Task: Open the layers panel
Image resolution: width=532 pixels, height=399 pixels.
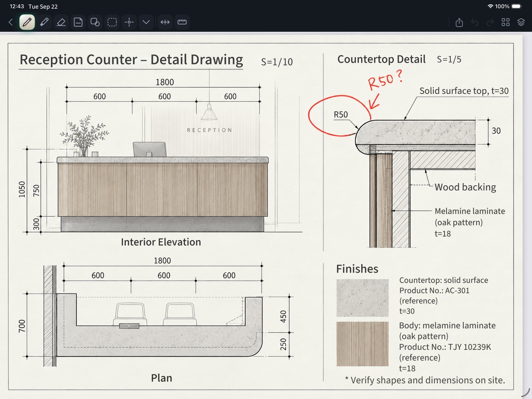Action: pos(521,22)
